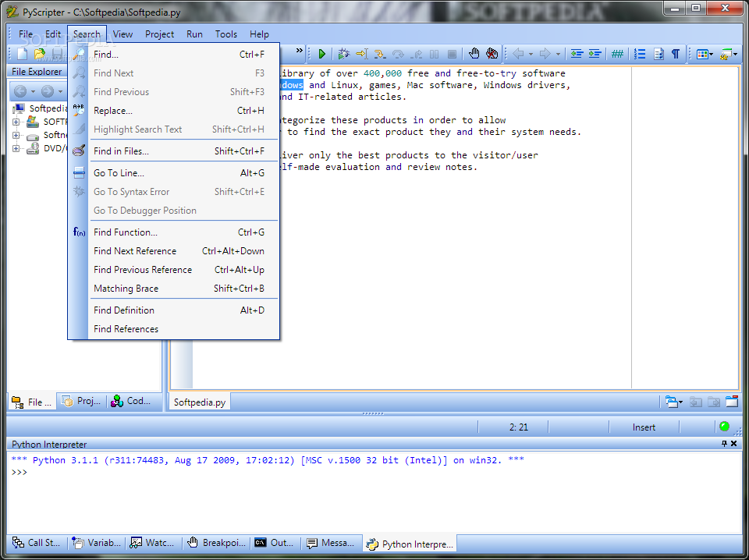Click the Debug bug icon in toolbar
Image resolution: width=749 pixels, height=560 pixels.
coord(343,54)
